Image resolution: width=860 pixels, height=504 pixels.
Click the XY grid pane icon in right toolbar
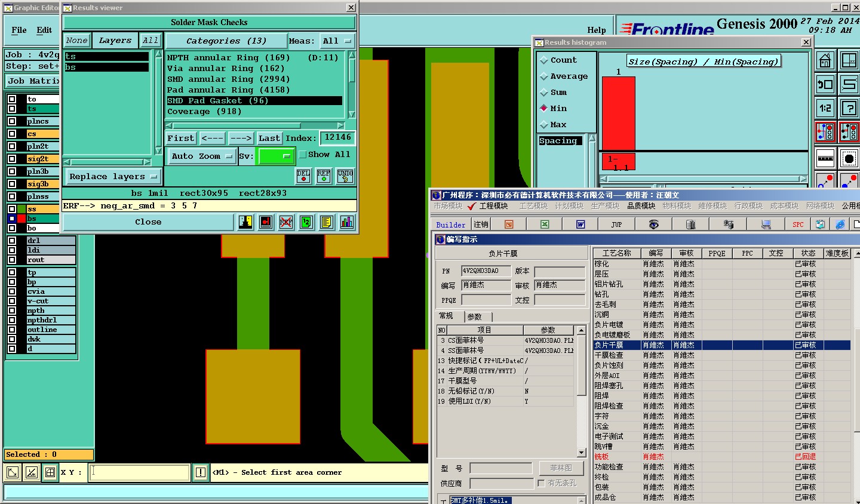849,61
